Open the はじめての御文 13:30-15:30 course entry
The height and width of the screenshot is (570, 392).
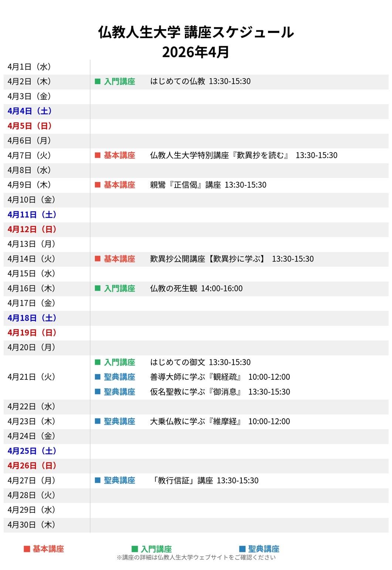click(200, 362)
